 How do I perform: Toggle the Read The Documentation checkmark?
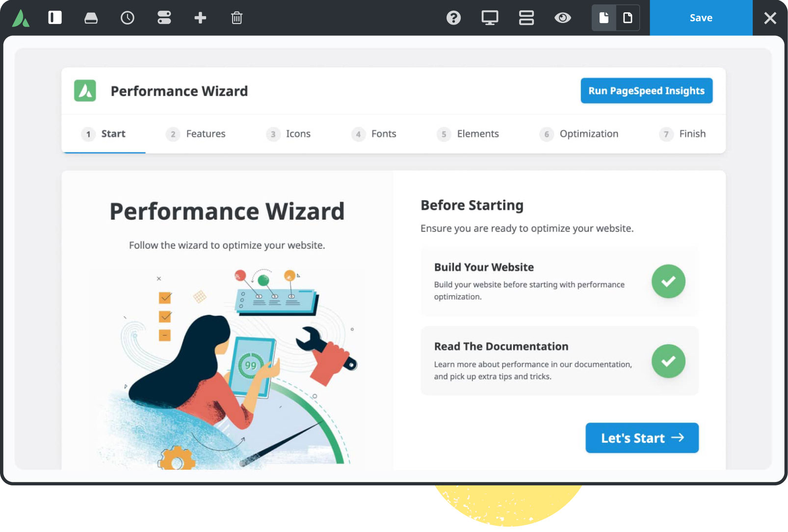tap(668, 361)
